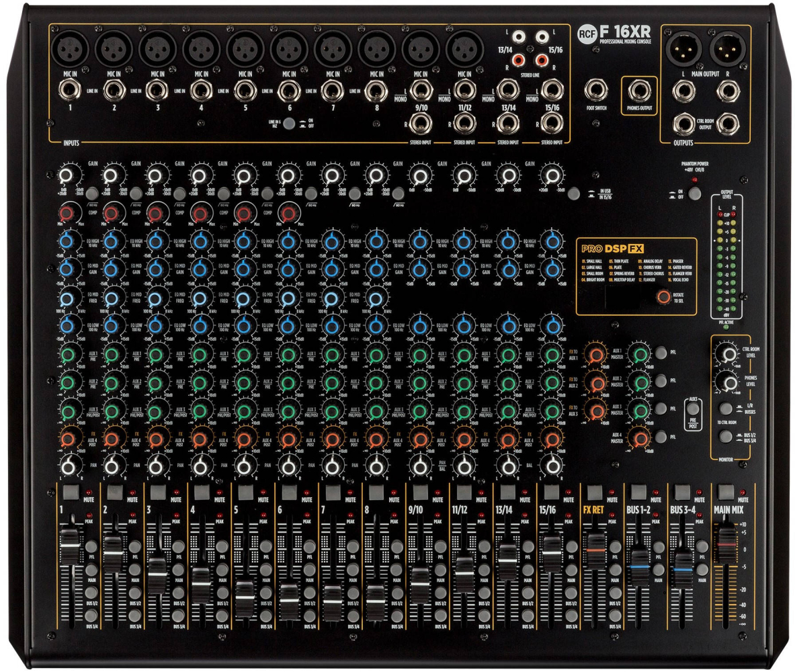The height and width of the screenshot is (672, 795).
Task: Toggle the phantom power +48V switch
Action: point(693,194)
